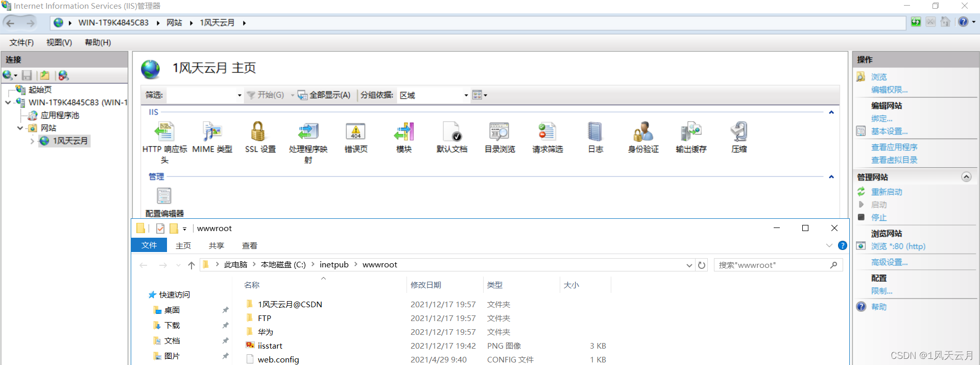
Task: Click refresh button in wwwroot Explorer address bar
Action: 702,265
